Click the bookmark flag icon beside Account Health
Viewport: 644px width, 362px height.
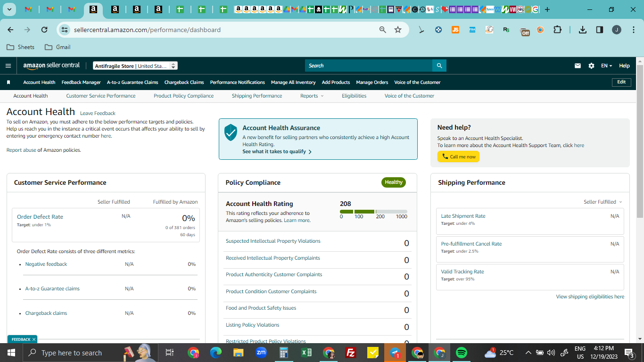click(x=8, y=82)
